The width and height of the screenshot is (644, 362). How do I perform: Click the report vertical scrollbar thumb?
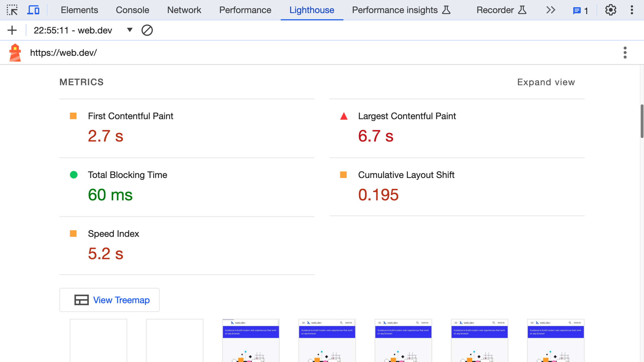coord(642,121)
